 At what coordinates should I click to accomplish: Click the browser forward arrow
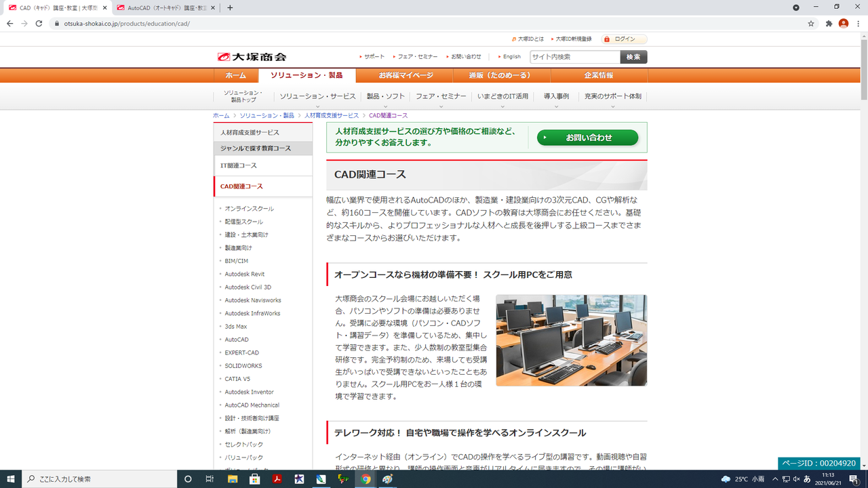[24, 23]
